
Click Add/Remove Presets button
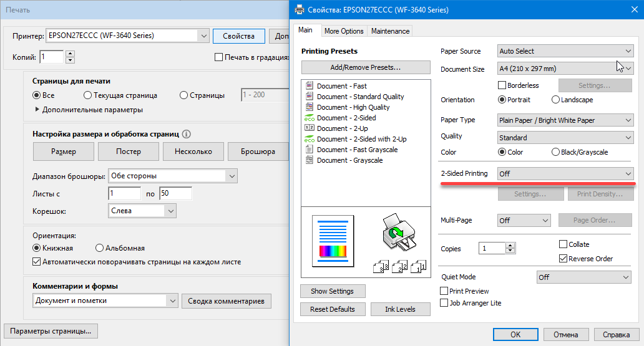click(366, 67)
